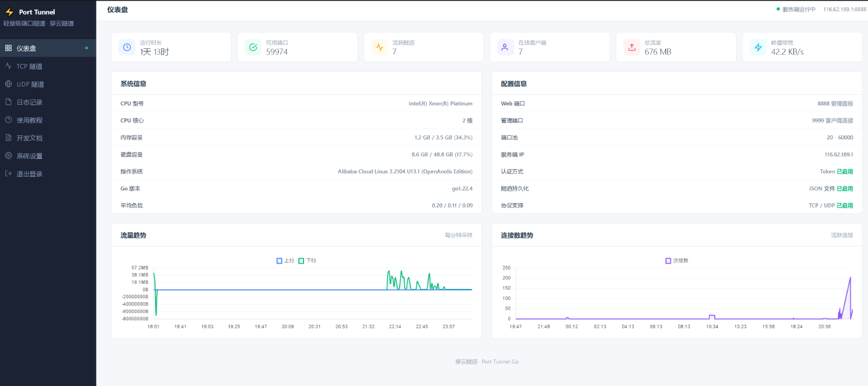This screenshot has width=868, height=386.
Task: Click the server address 116.62.189.1:8888 in header
Action: pos(845,9)
